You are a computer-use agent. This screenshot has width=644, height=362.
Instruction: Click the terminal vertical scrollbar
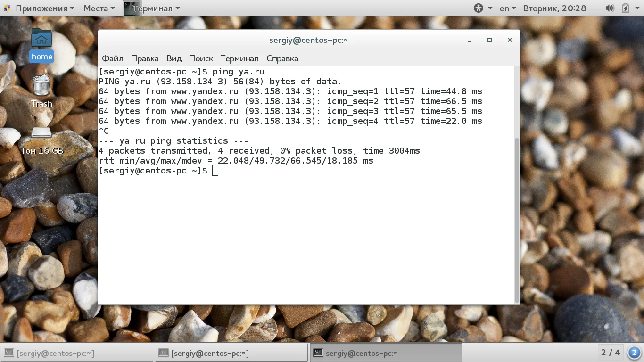click(517, 219)
